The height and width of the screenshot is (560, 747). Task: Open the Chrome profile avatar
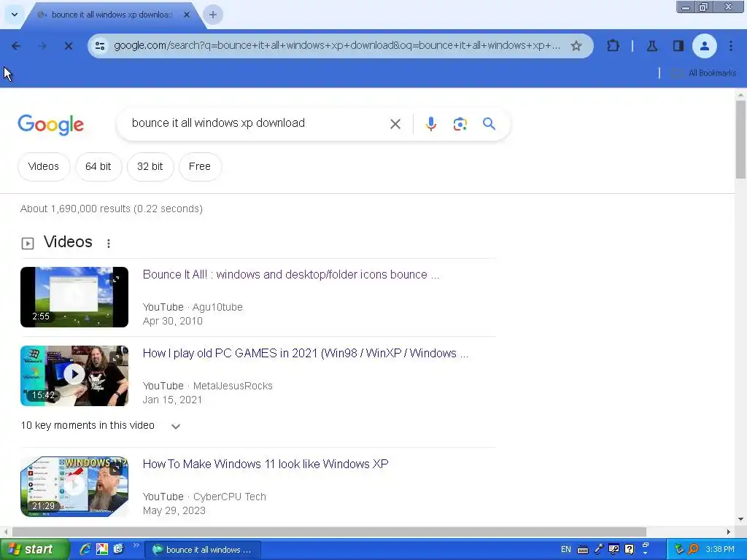coord(704,46)
